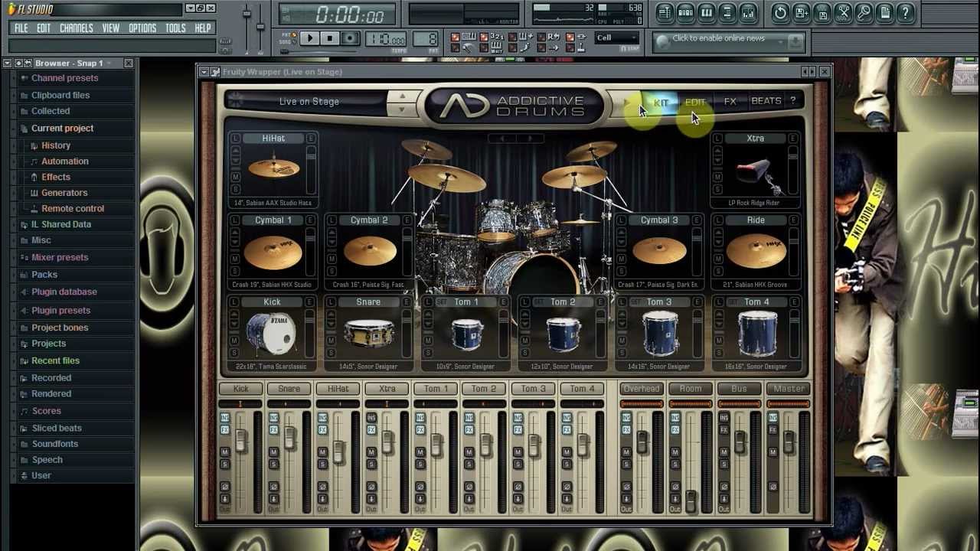Click the Play transport button
This screenshot has width=980, height=551.
click(x=309, y=38)
